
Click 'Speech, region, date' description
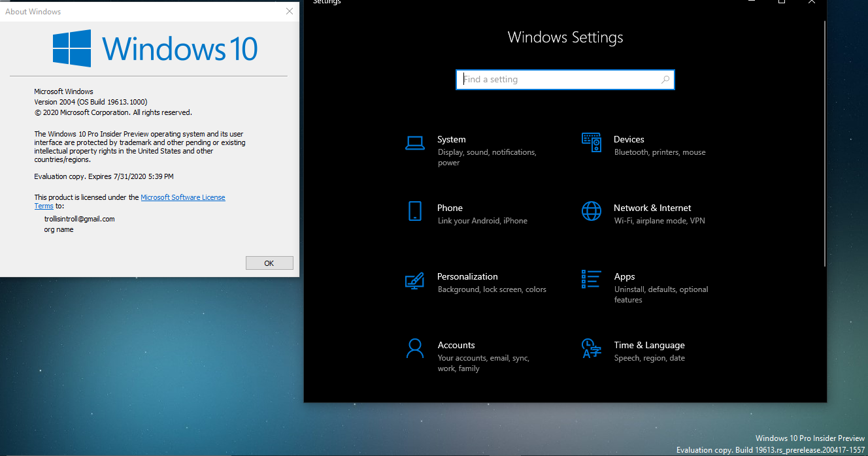(x=650, y=358)
